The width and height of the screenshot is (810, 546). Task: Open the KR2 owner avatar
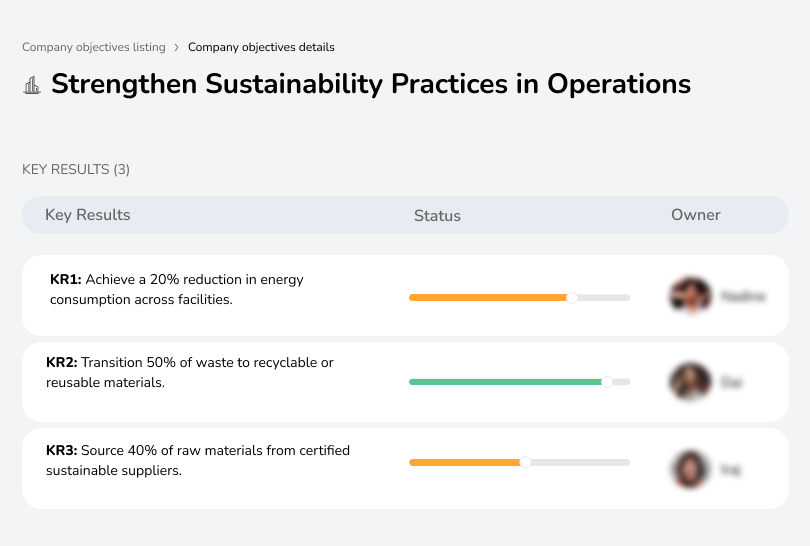point(690,382)
